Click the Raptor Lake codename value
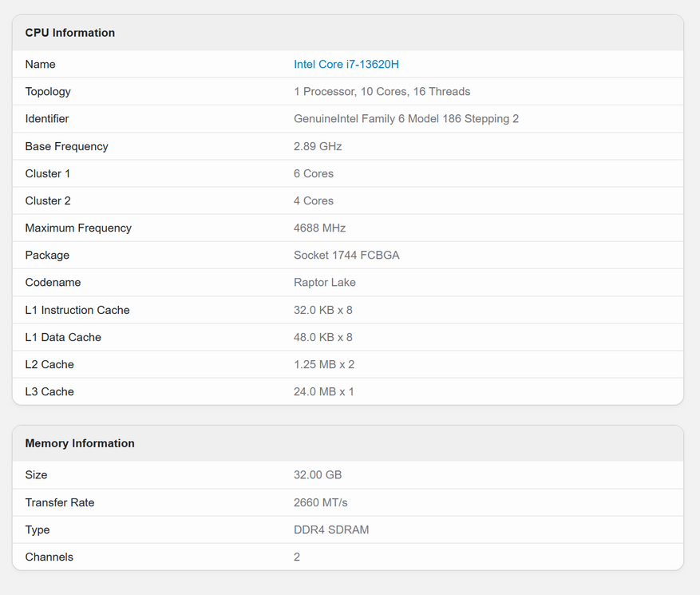Image resolution: width=700 pixels, height=595 pixels. click(x=325, y=282)
